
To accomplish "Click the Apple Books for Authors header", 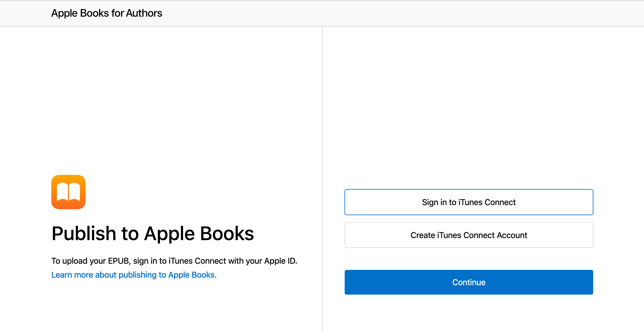I will [x=106, y=13].
